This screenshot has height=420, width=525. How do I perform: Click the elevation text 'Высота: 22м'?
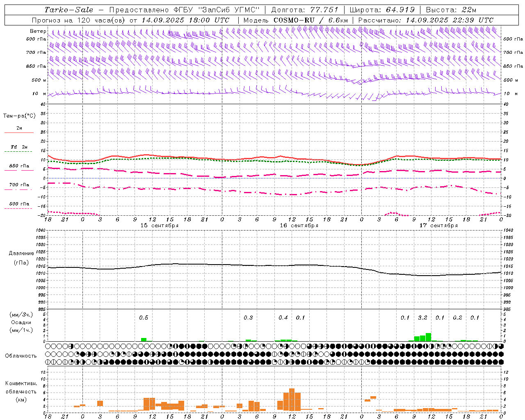451,10
